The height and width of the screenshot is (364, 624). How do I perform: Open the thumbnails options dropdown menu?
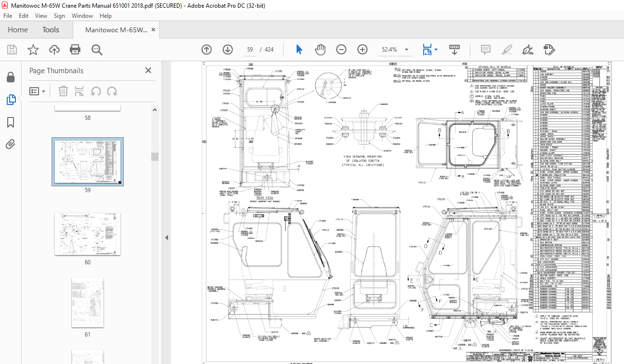tap(38, 91)
